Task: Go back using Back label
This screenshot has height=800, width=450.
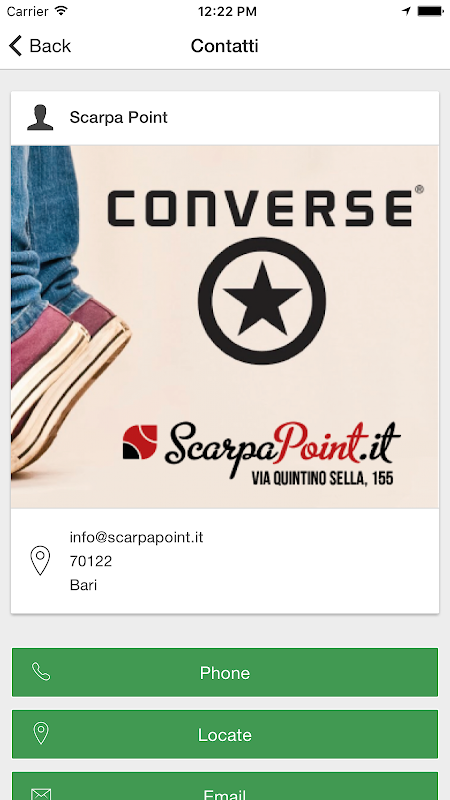Action: pyautogui.click(x=50, y=46)
